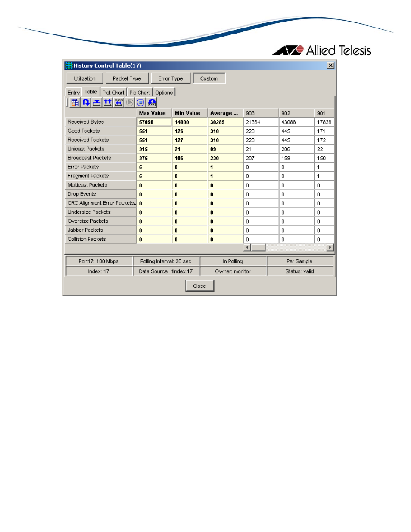Click the Polling Interval: 20 sec field

166,261
